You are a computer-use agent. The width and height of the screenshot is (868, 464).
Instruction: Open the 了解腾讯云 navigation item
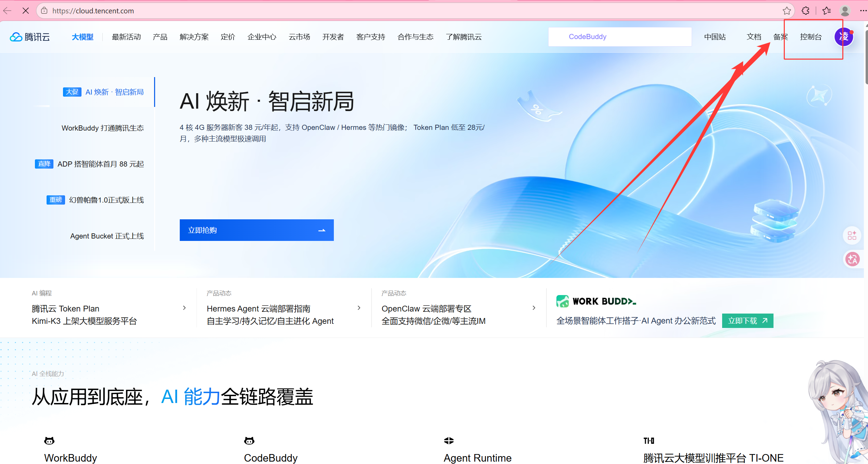(x=464, y=37)
